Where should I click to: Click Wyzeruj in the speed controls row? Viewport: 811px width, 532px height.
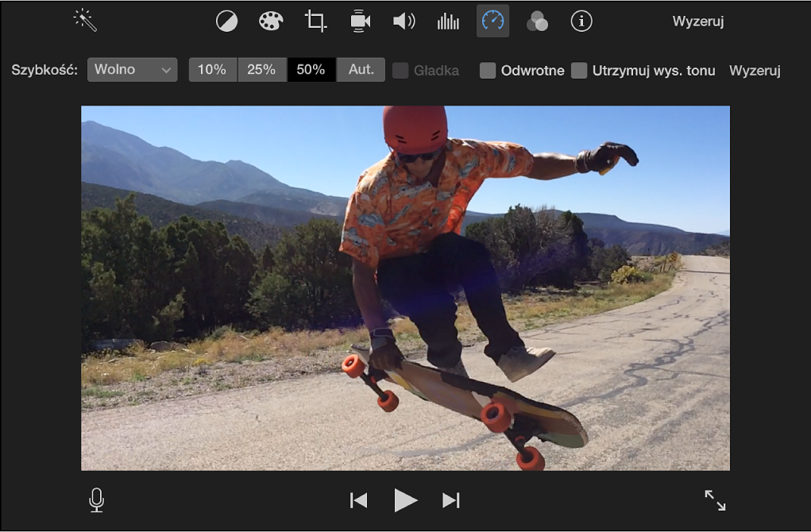click(x=755, y=71)
